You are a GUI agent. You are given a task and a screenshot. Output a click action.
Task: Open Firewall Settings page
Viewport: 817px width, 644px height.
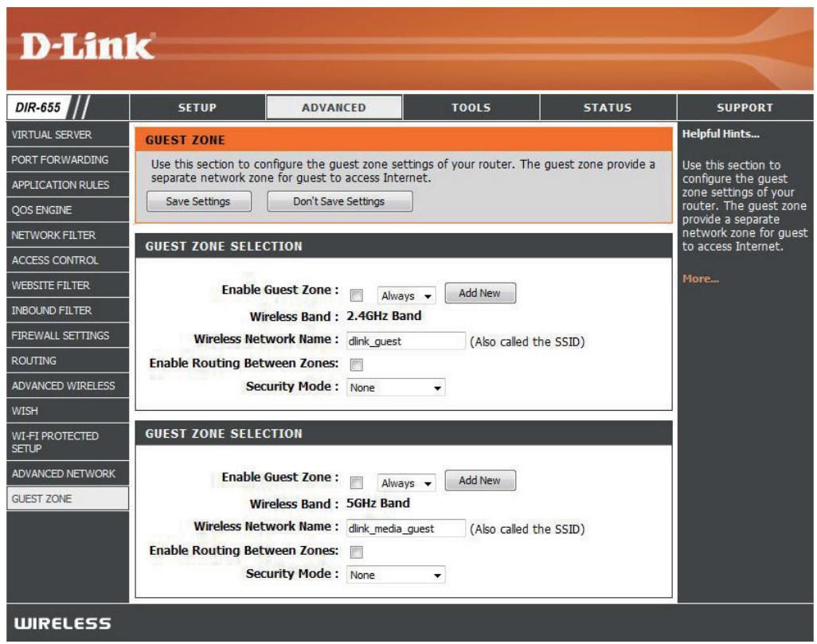pyautogui.click(x=67, y=335)
